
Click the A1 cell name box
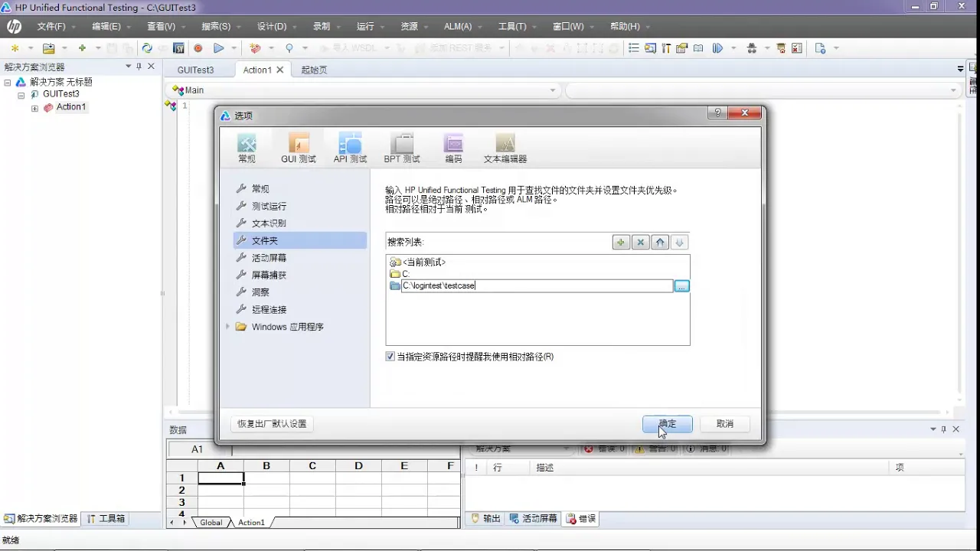198,449
